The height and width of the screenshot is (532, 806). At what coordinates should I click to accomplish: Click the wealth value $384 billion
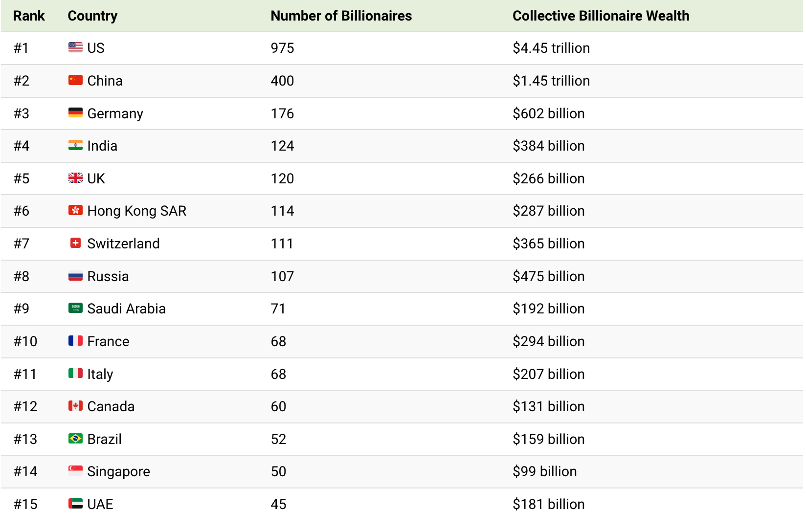549,146
